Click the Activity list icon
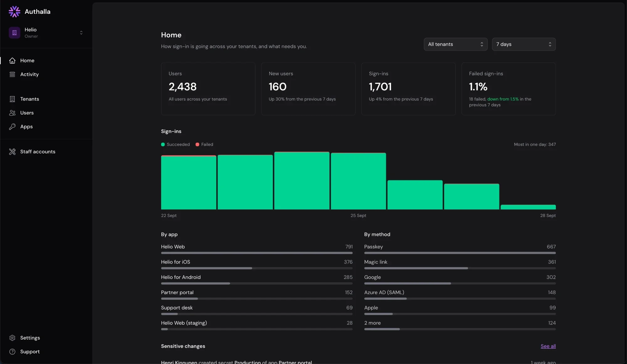Screen dimensions: 627x364 click(x=12, y=74)
